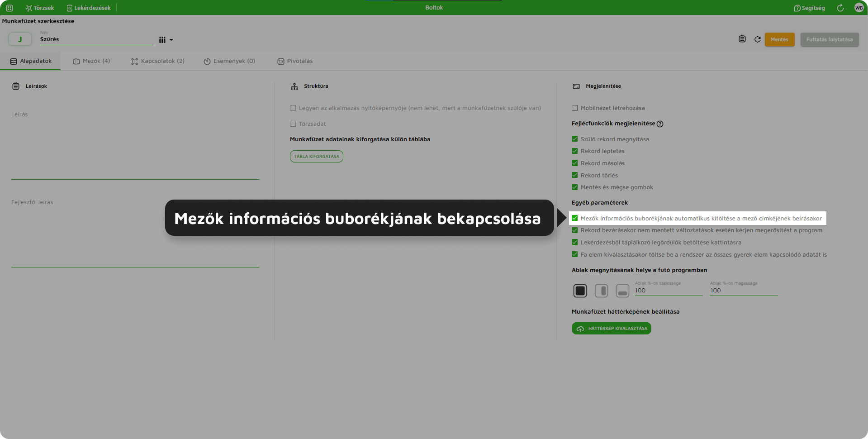Screen dimensions: 868x439
Task: Open the Törzsek menu
Action: (40, 8)
